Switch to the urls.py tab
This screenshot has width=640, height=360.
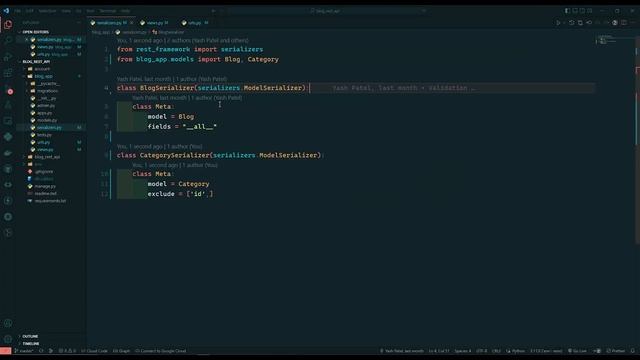(x=195, y=23)
